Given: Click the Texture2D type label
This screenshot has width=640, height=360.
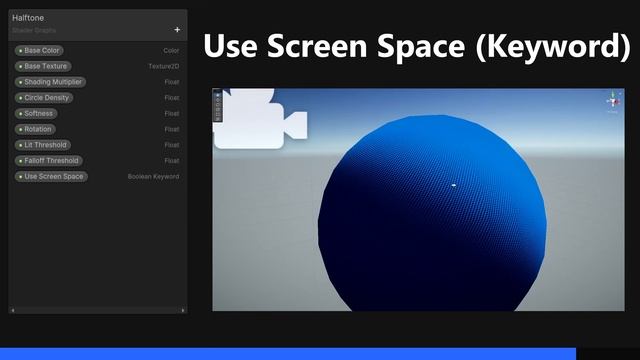Looking at the screenshot, I should [164, 66].
